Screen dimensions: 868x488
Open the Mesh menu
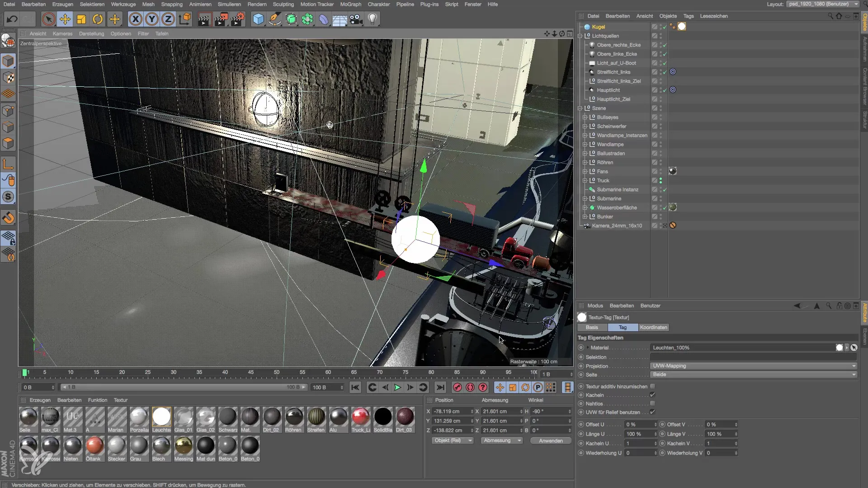[148, 4]
